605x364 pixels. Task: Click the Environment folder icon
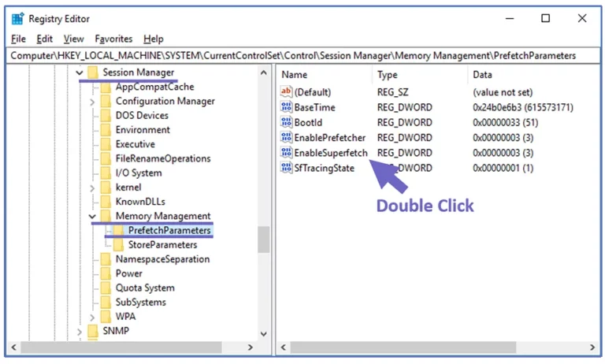(106, 130)
